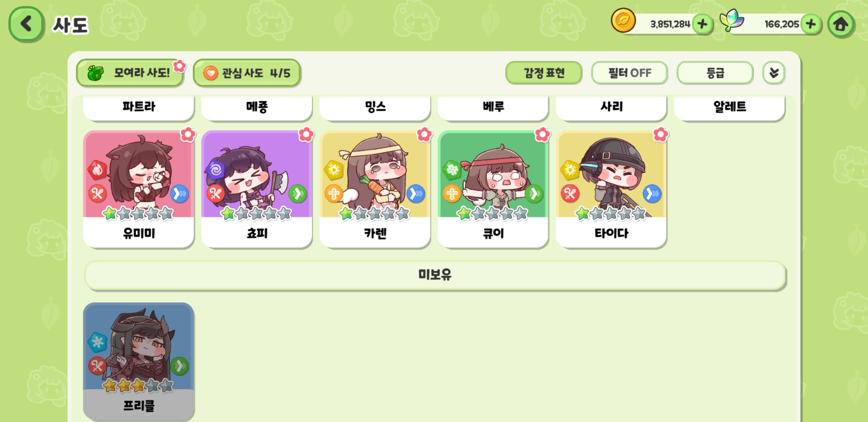Tap the rainbow crystal currency icon
Screen dimensions: 868x422
tap(732, 20)
